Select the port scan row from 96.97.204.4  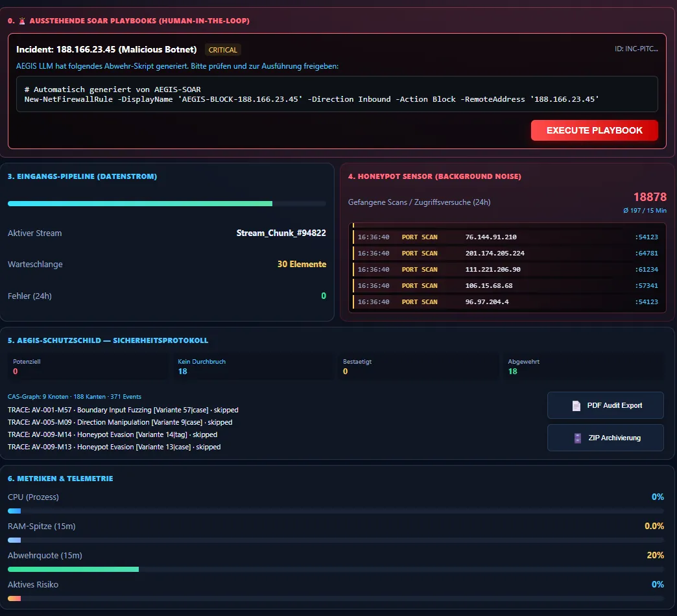pyautogui.click(x=507, y=302)
